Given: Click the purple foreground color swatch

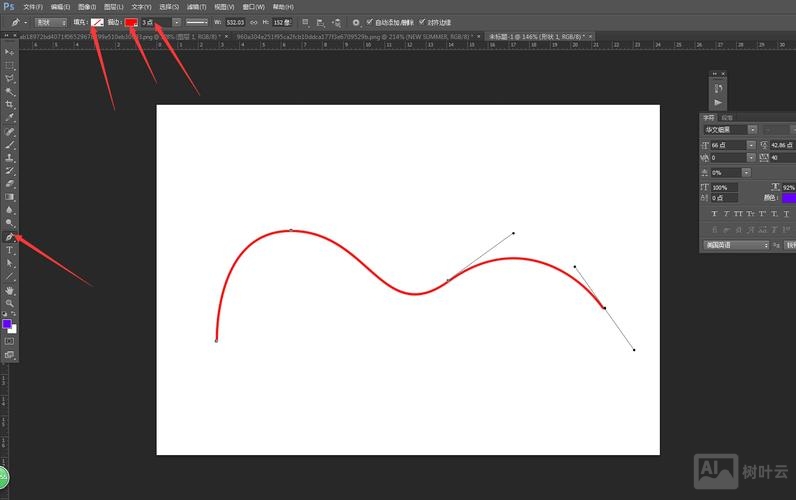Looking at the screenshot, I should pos(7,324).
